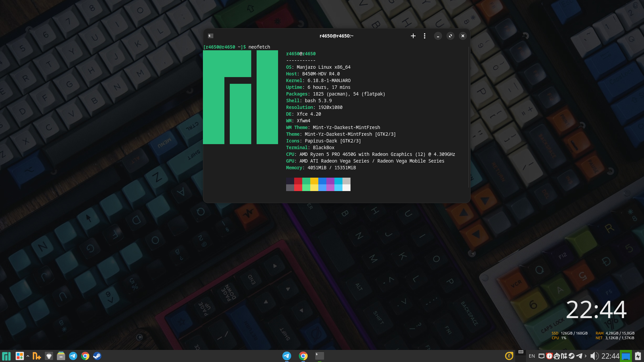This screenshot has height=362, width=644.
Task: Open Nicotine+ launcher in the panel
Action: click(x=37, y=356)
